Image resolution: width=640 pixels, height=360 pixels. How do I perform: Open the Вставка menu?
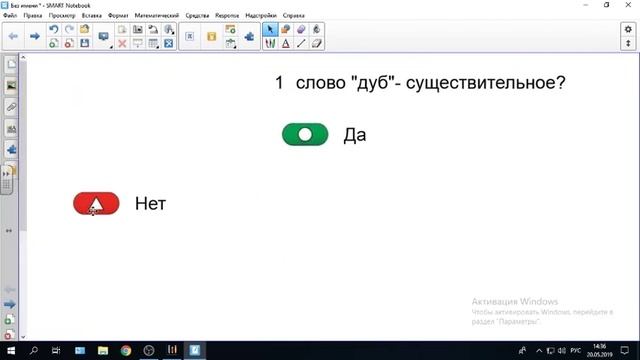tap(91, 16)
